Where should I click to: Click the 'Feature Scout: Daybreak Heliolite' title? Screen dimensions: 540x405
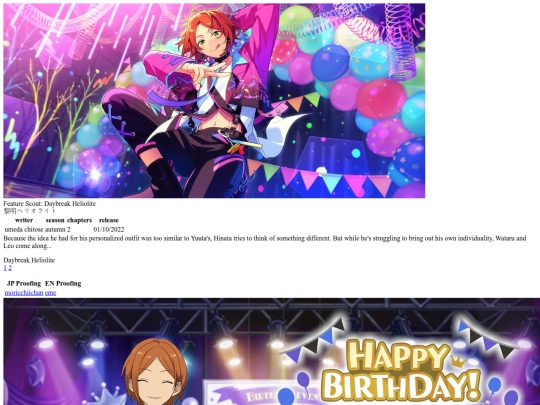(50, 204)
